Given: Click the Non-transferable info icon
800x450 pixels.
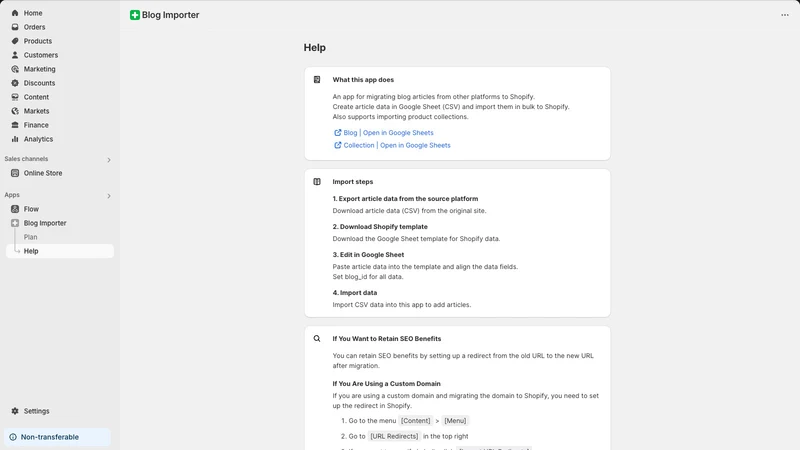Looking at the screenshot, I should (13, 437).
